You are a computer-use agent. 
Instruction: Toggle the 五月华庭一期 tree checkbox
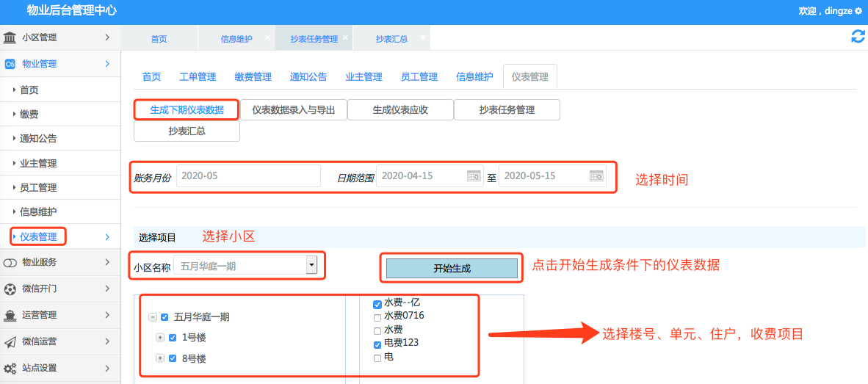164,318
